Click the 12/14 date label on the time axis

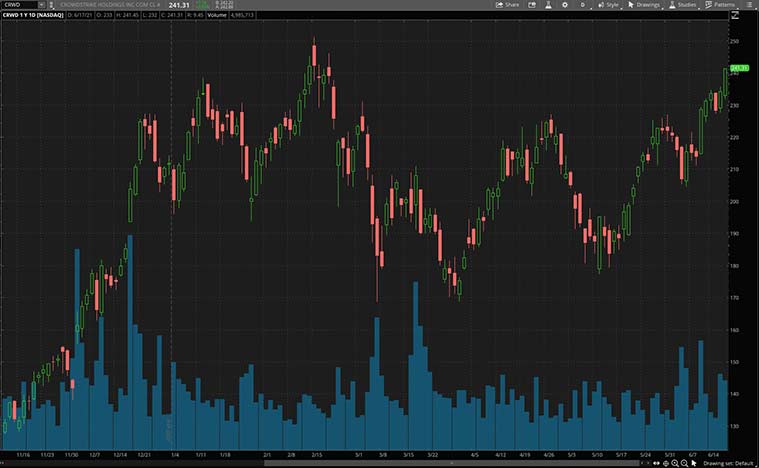pyautogui.click(x=120, y=455)
